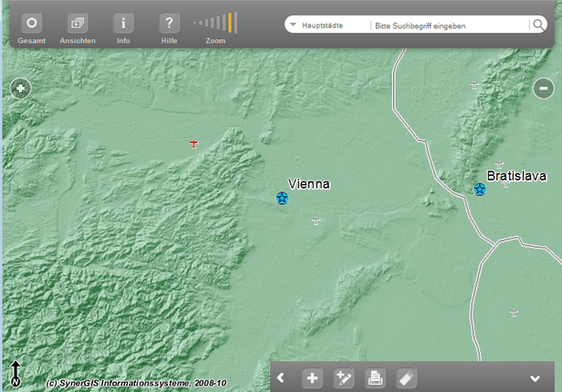Click the north arrow compass icon

(16, 374)
